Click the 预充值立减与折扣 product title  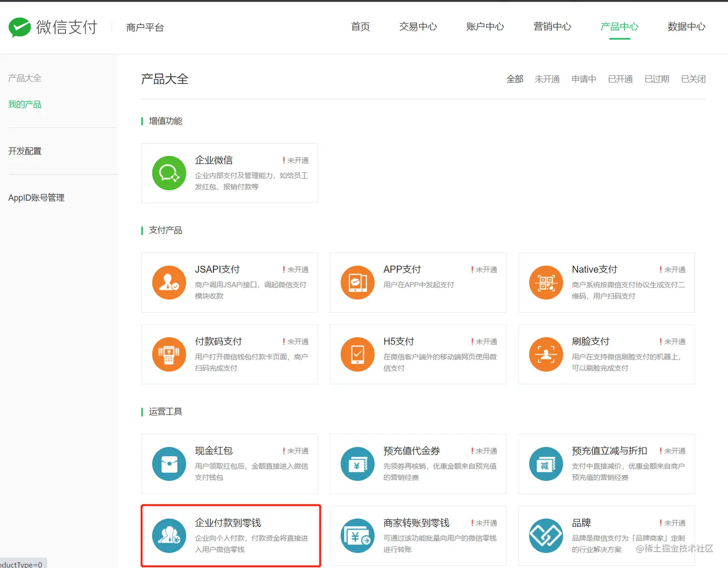point(610,451)
